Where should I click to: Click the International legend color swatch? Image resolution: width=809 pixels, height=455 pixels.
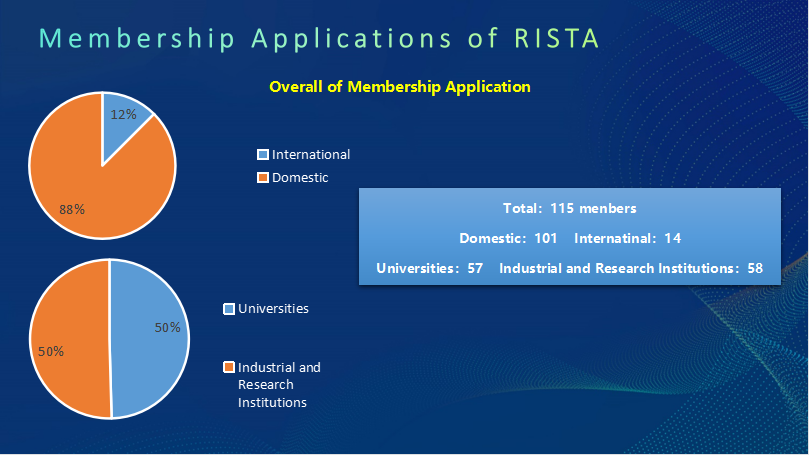(263, 154)
